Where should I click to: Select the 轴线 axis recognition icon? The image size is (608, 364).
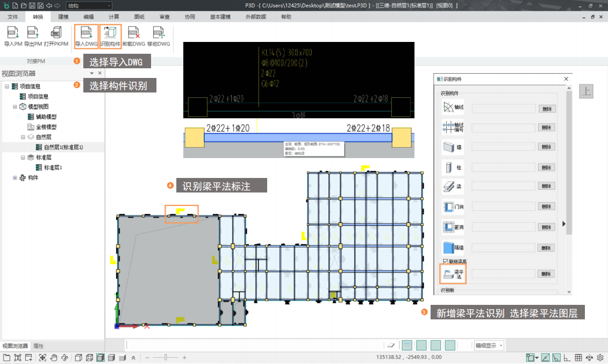click(x=453, y=109)
